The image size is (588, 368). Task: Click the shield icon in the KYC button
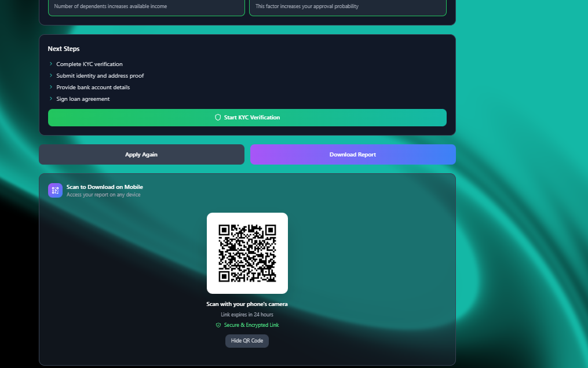tap(218, 118)
